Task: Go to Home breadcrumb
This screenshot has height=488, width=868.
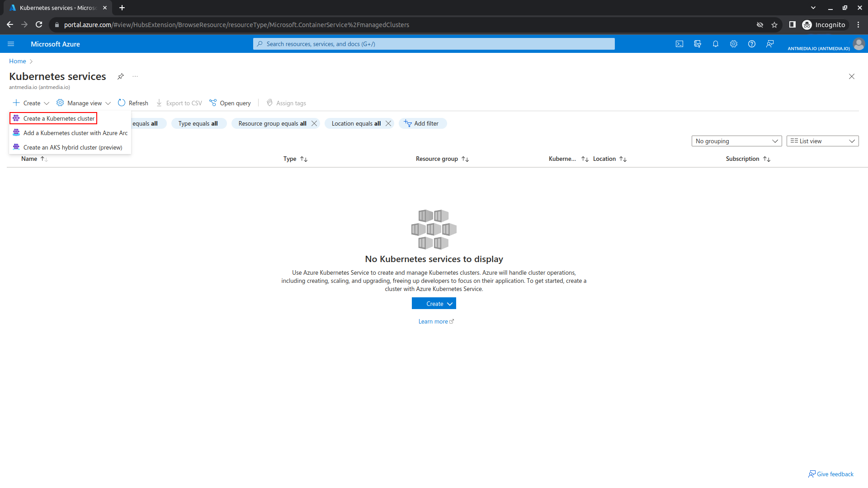Action: pyautogui.click(x=18, y=61)
